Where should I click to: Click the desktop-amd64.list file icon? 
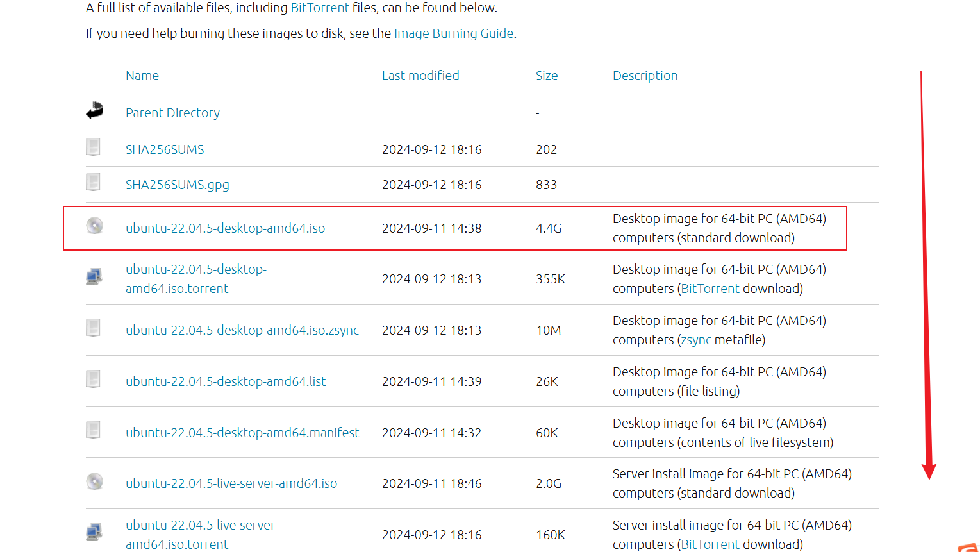pos(94,379)
